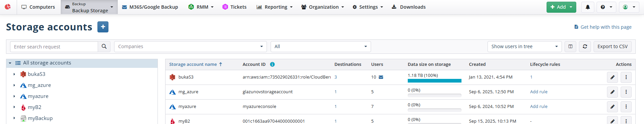Toggle the column layout icon
Image resolution: width=644 pixels, height=124 pixels.
click(x=571, y=47)
